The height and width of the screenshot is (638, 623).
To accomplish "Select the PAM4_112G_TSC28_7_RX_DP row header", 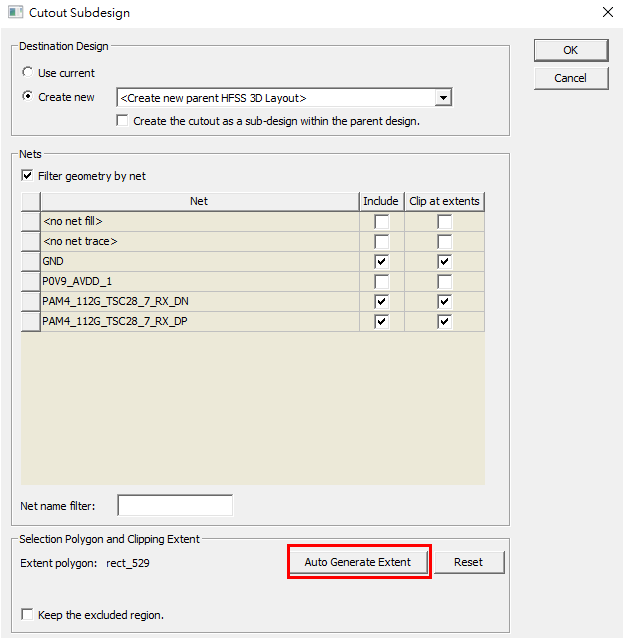I will (x=31, y=321).
